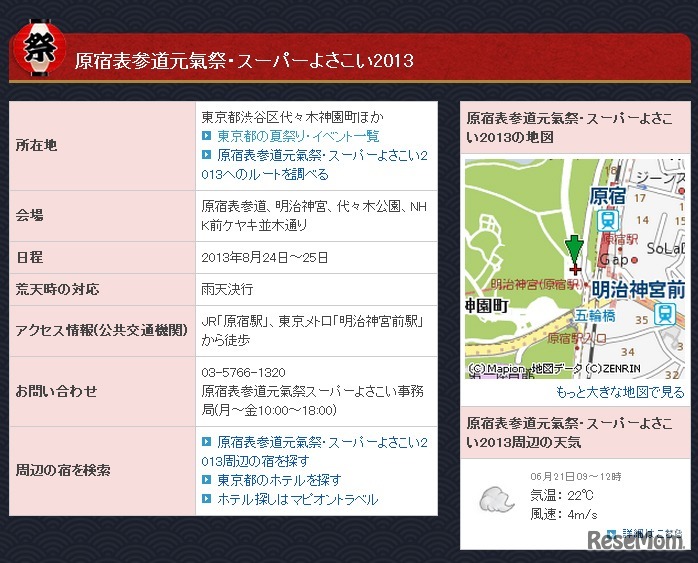Click the アクセス情報(公共交通機関) label
Image resolution: width=698 pixels, height=563 pixels.
(x=101, y=330)
